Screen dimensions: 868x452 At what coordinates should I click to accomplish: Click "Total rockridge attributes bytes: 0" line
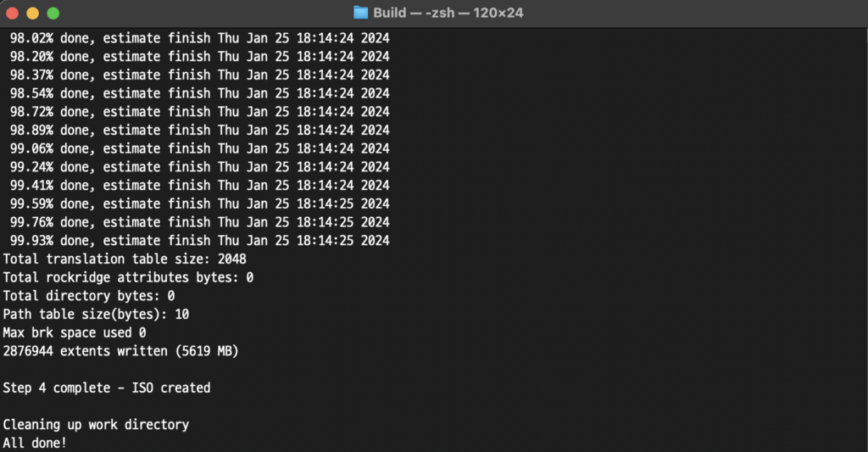pos(128,277)
